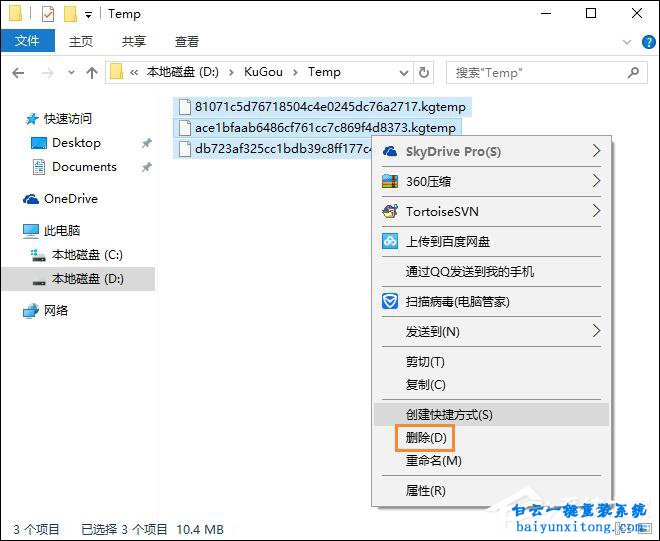Open the 发送到(N) menu item
660x541 pixels.
click(491, 332)
